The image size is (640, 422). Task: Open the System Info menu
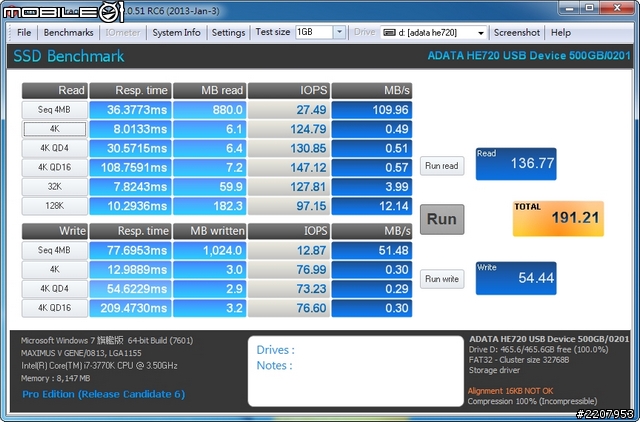point(176,33)
